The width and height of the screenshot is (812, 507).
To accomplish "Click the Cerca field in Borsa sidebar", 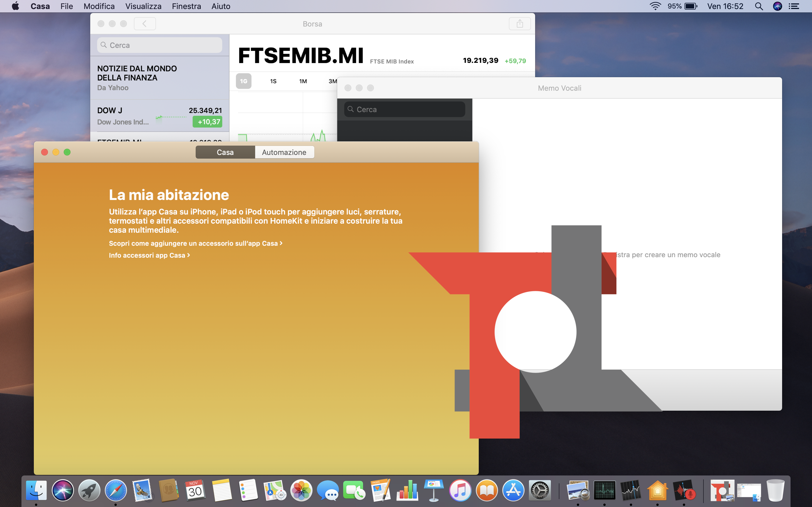I will [x=160, y=45].
